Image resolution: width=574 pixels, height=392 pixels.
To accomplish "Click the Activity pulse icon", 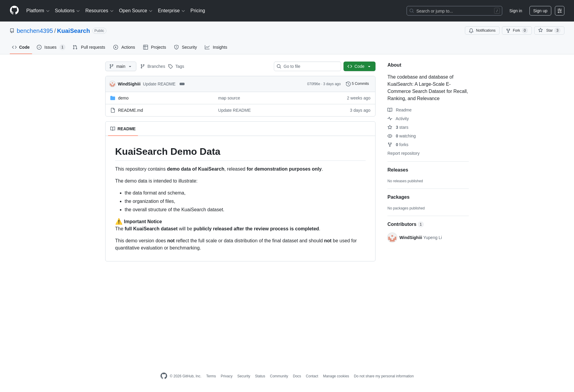I will (x=390, y=119).
